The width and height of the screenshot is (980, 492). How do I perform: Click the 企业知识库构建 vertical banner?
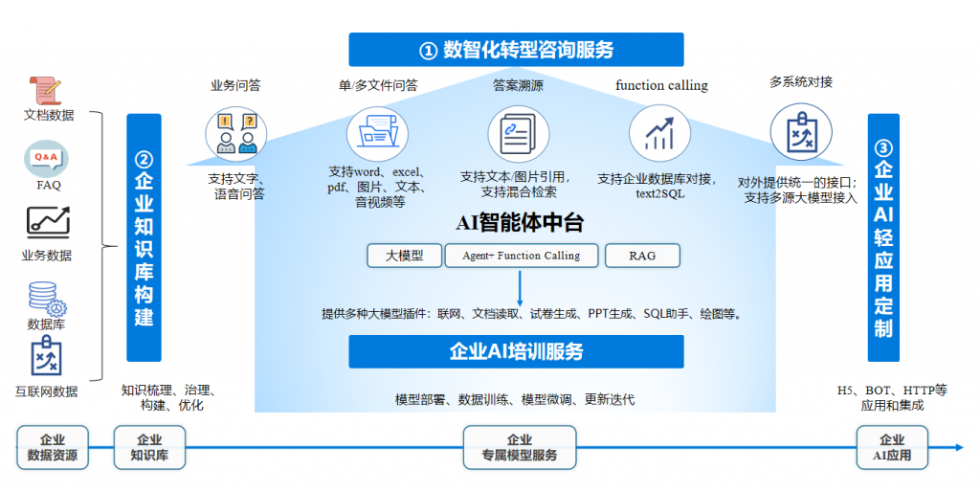coord(144,237)
